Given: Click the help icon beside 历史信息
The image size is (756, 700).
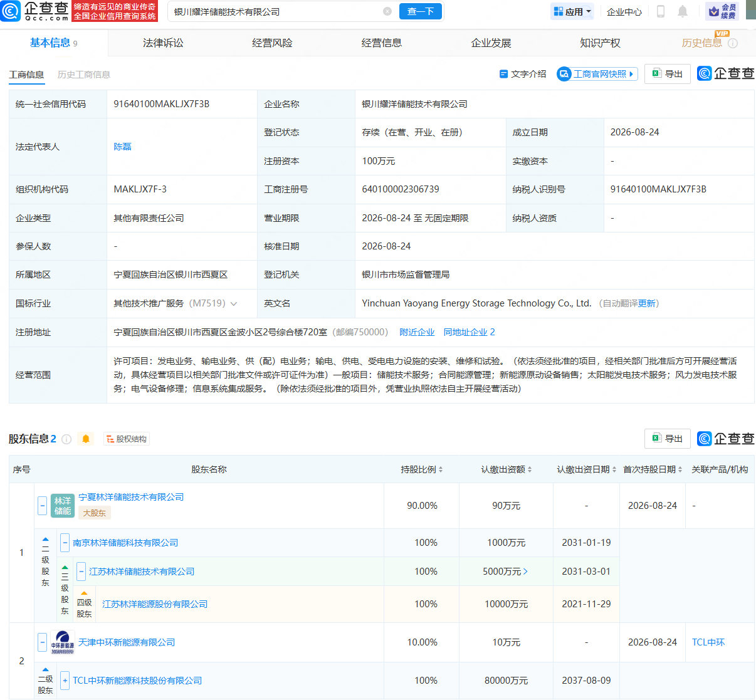Looking at the screenshot, I should coord(733,43).
